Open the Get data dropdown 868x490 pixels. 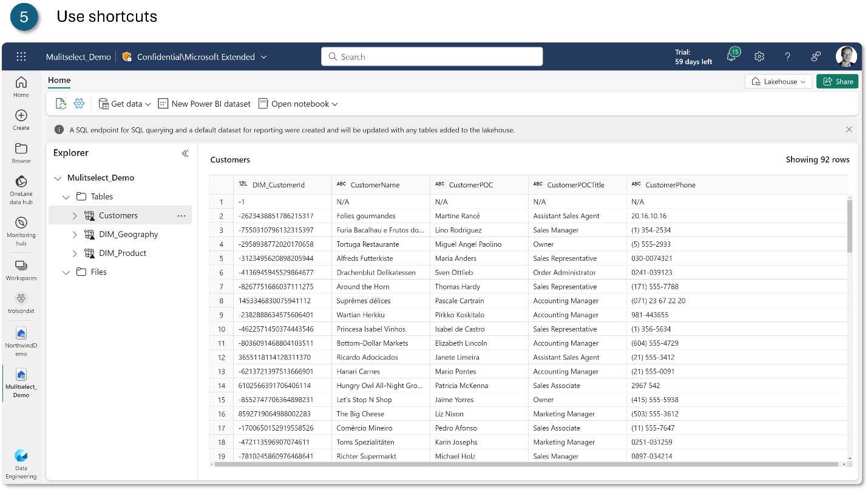(124, 104)
